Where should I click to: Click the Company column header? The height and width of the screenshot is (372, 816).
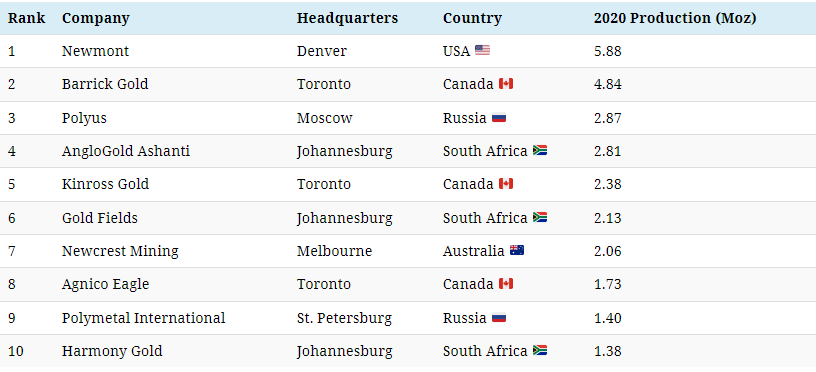click(x=96, y=19)
